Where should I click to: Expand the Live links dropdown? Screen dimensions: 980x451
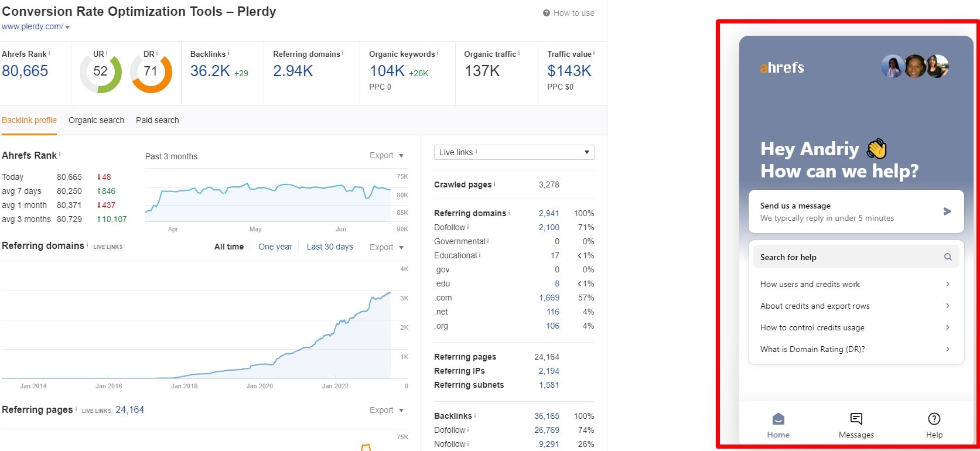[x=514, y=152]
